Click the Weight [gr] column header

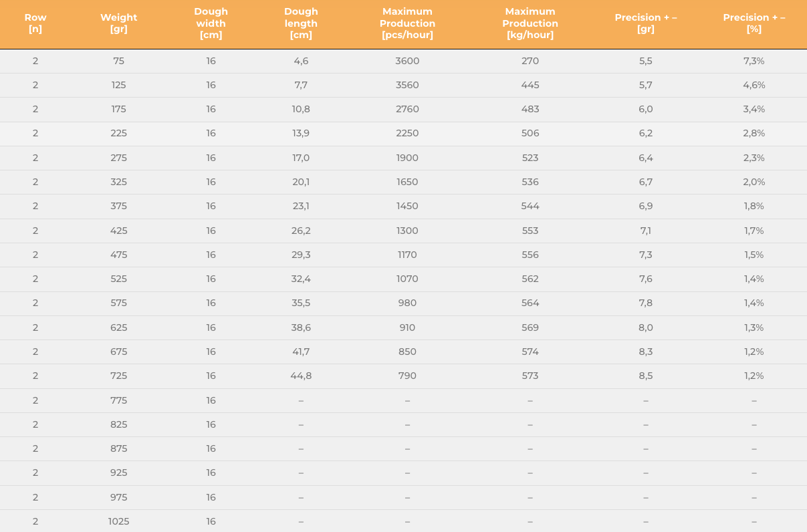coord(118,23)
